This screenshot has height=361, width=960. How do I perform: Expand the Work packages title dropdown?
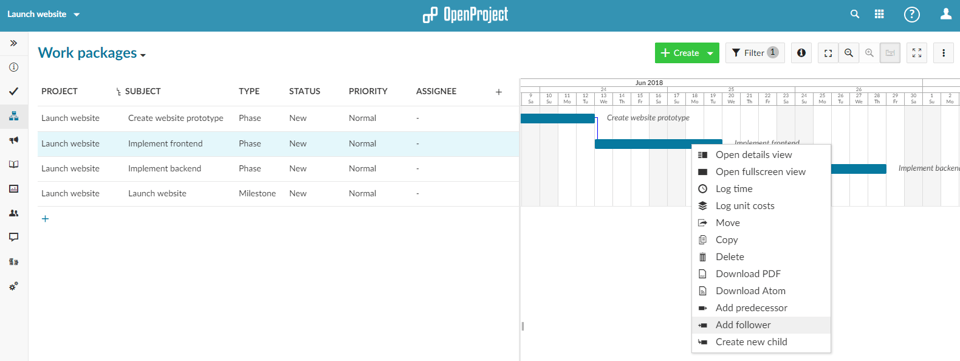point(142,55)
